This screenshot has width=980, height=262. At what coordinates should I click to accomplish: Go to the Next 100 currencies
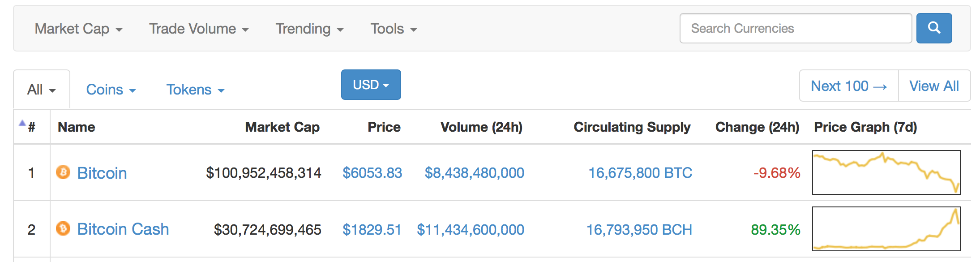(848, 86)
